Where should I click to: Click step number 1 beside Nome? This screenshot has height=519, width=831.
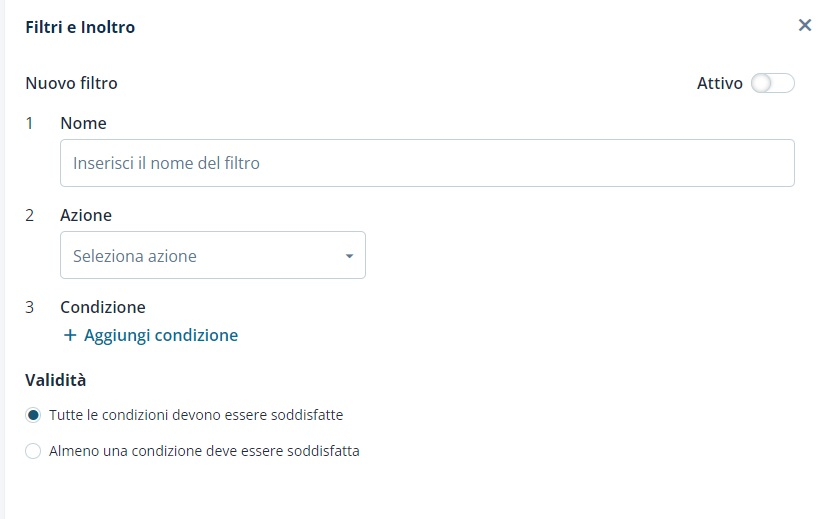point(30,123)
